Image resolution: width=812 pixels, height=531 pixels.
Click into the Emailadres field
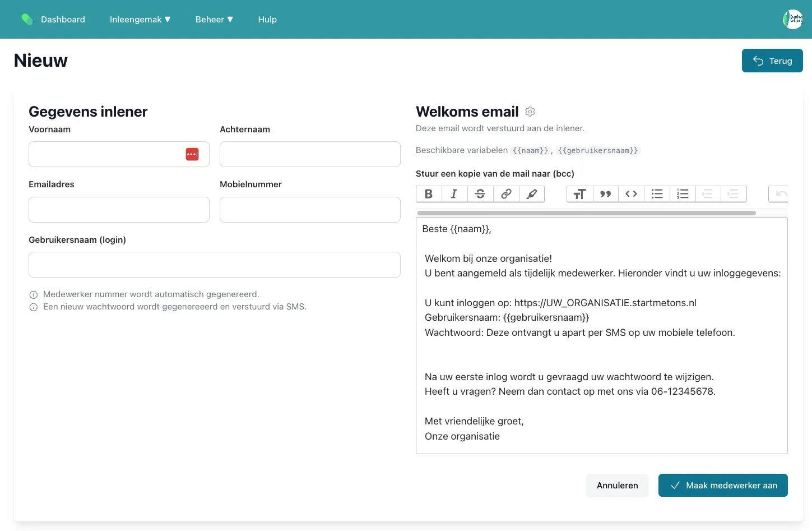pos(119,210)
